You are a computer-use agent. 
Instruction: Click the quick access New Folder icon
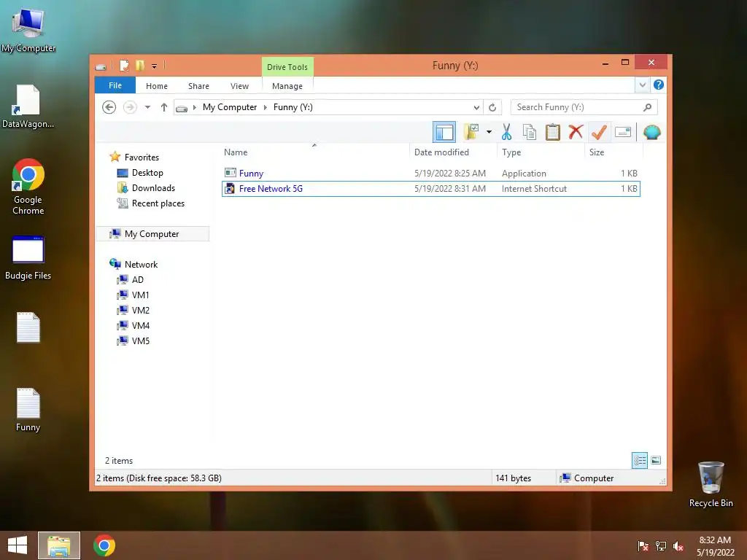[x=139, y=66]
